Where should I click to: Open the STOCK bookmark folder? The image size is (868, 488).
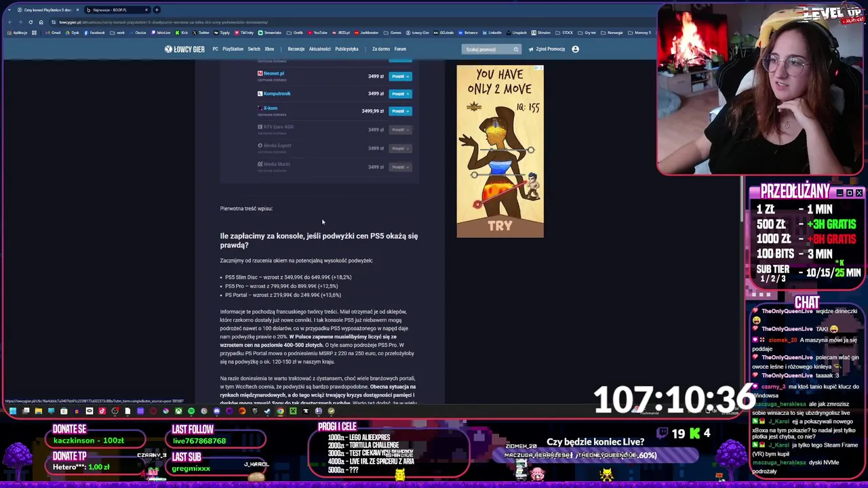565,33
